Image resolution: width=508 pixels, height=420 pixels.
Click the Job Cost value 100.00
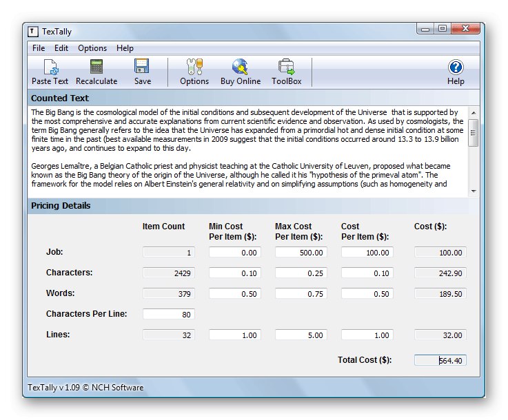pyautogui.click(x=440, y=253)
